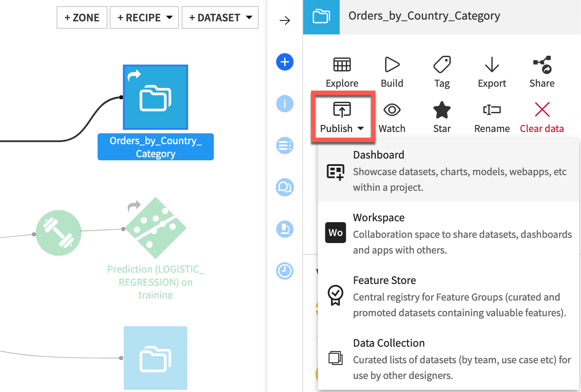Screen dimensions: 581x392
Task: Click the blue plus actions button
Action: pos(285,62)
